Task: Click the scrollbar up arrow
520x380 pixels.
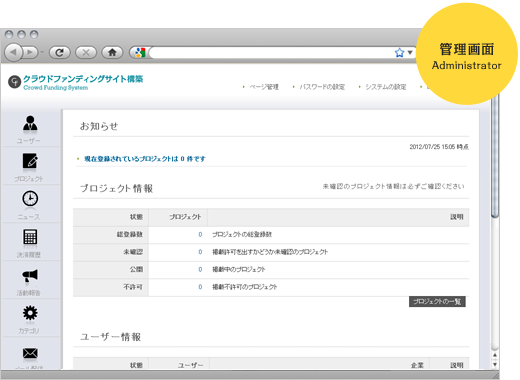Action: click(x=495, y=355)
